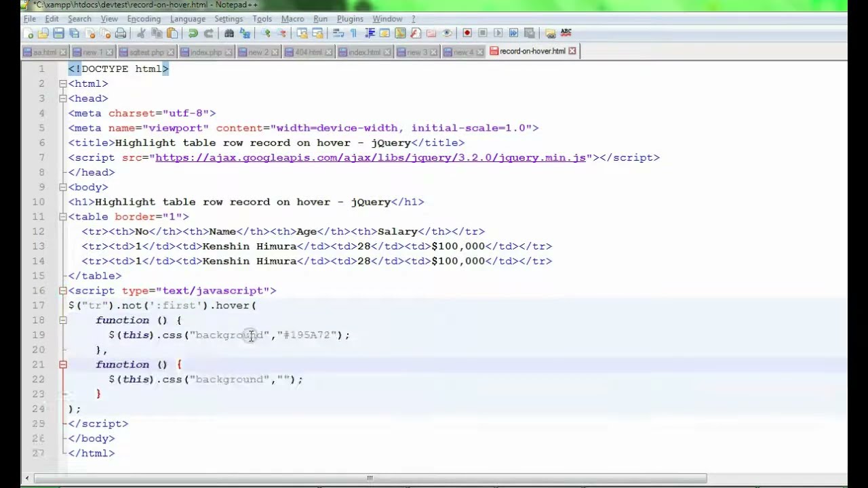The width and height of the screenshot is (868, 488).
Task: Open the Settings menu
Action: pyautogui.click(x=229, y=19)
